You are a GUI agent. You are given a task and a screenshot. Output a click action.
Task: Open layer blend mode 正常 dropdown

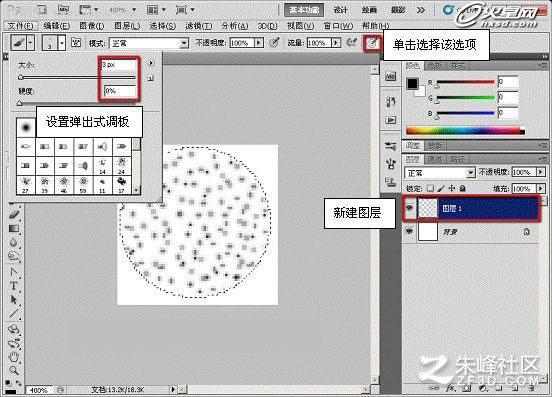[x=440, y=173]
